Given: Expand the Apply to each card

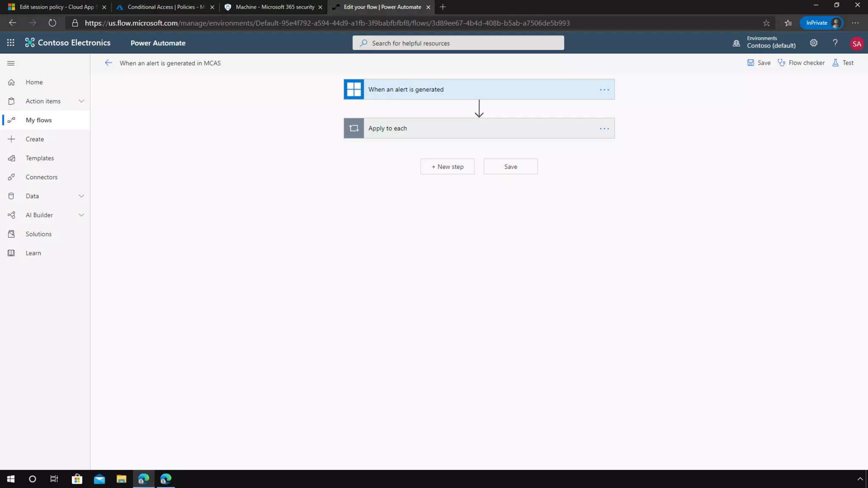Looking at the screenshot, I should 479,128.
